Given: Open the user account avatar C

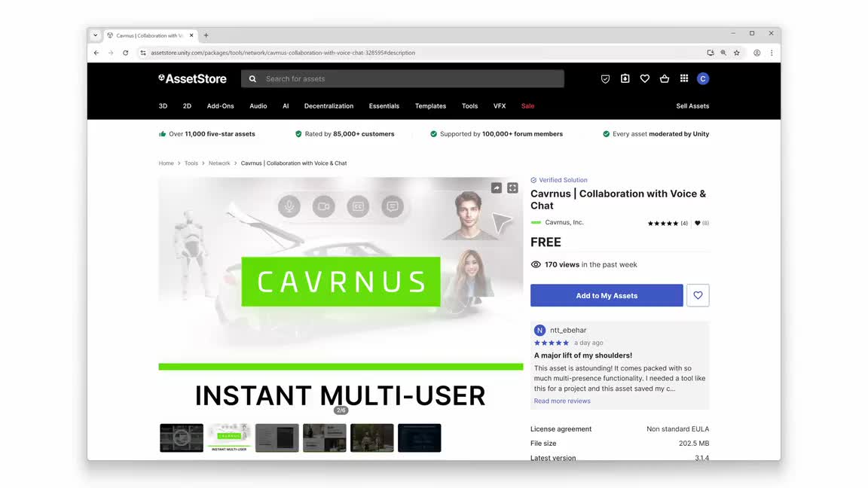Looking at the screenshot, I should pos(703,78).
